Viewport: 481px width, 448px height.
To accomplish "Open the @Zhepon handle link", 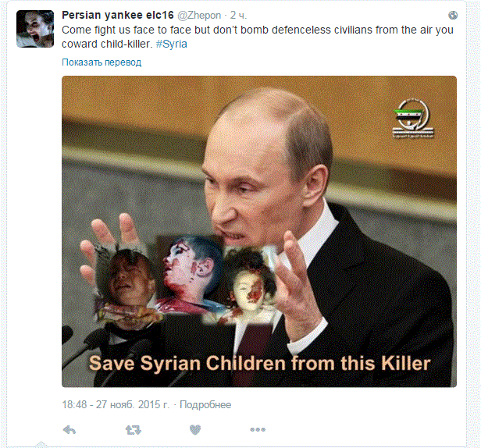I will point(199,16).
